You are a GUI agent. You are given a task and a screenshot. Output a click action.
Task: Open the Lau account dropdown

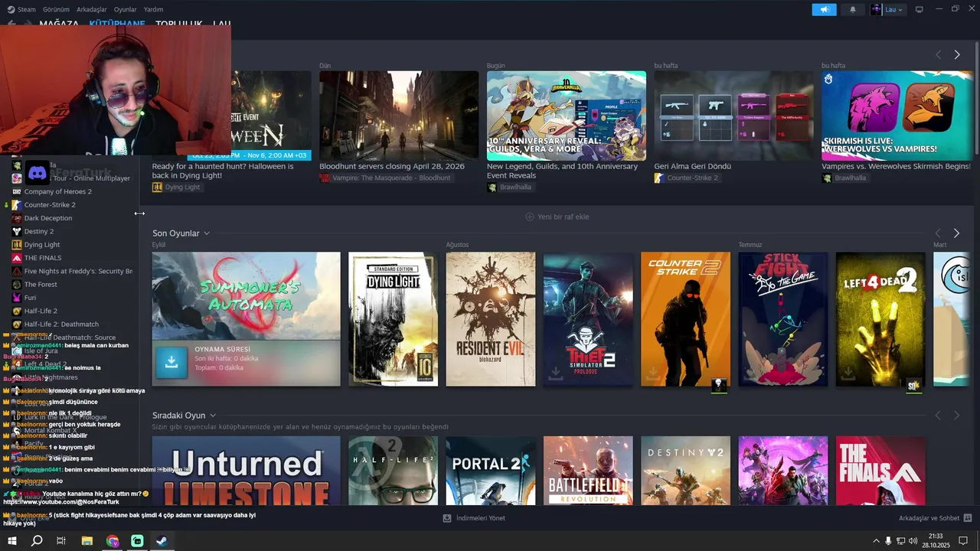(x=895, y=9)
